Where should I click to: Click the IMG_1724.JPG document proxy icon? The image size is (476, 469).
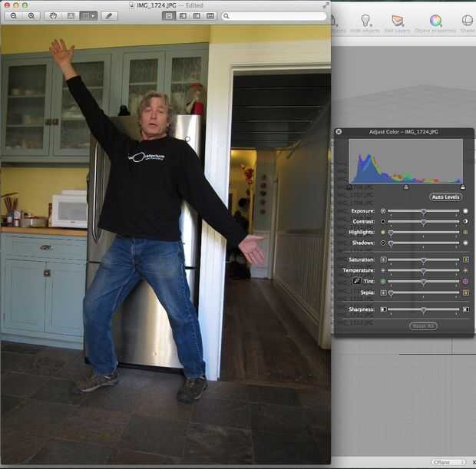point(132,5)
